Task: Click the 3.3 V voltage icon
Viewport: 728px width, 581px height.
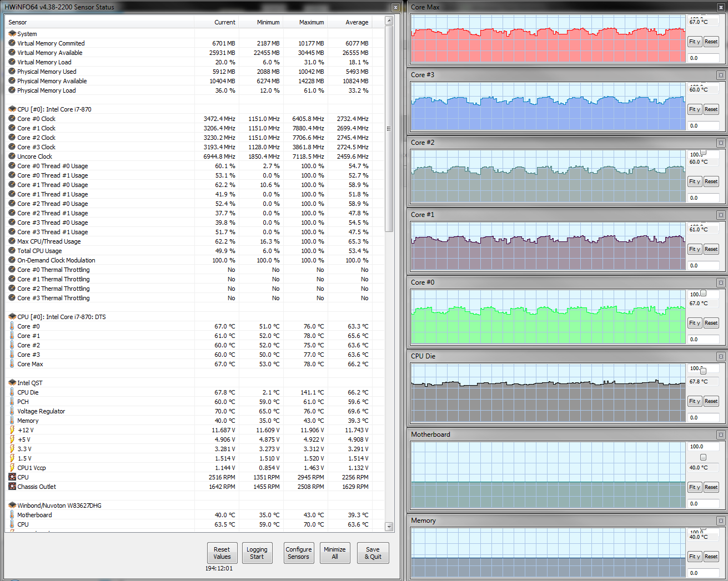Action: [x=12, y=449]
